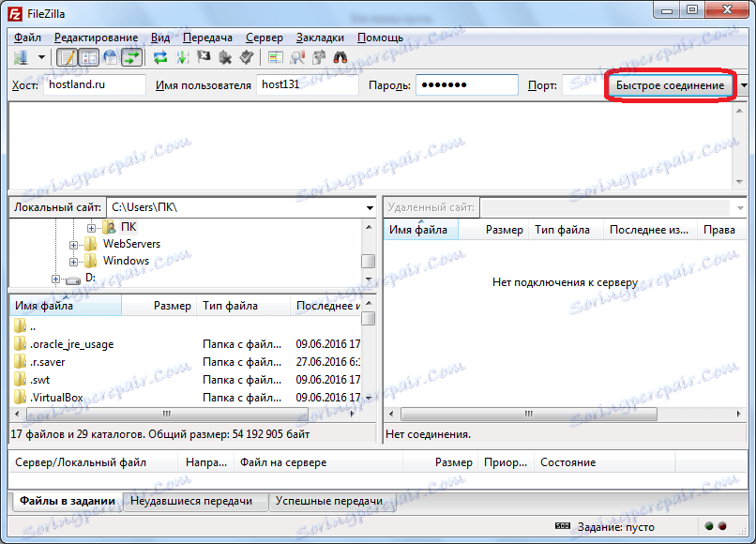Screen dimensions: 756x544
Task: Sort local files by Размер column
Action: pyautogui.click(x=159, y=306)
